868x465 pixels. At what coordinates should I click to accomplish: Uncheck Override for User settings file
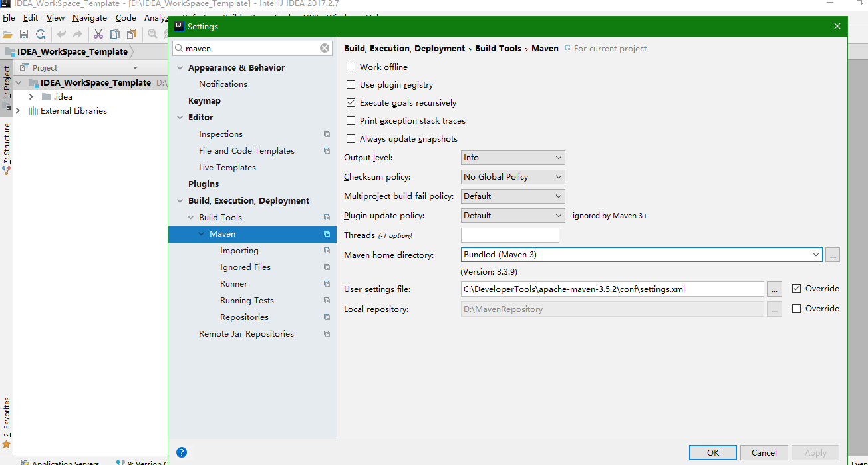797,289
